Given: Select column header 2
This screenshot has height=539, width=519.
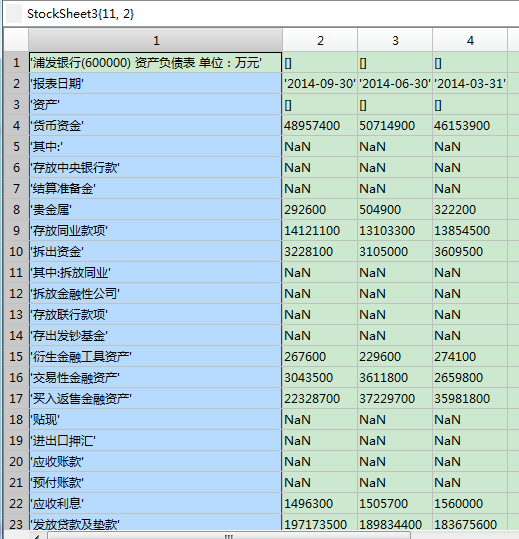Looking at the screenshot, I should (320, 40).
